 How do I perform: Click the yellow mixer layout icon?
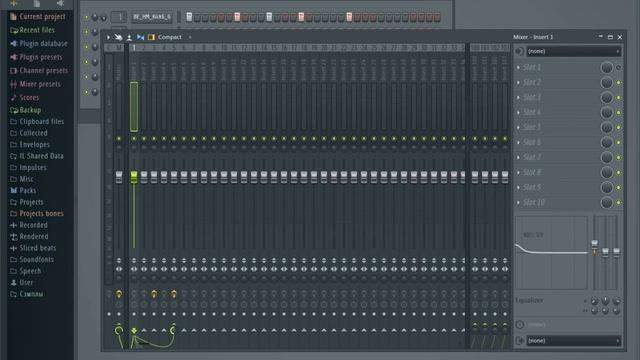pos(151,37)
